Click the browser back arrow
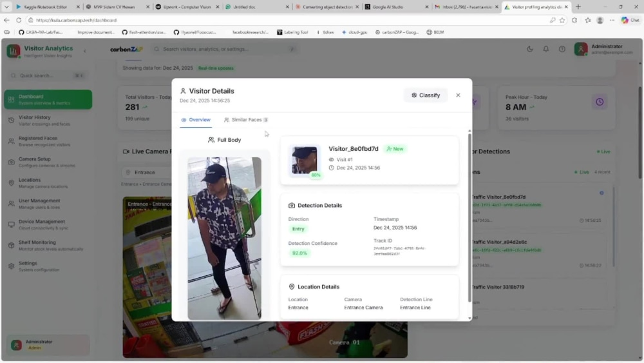The image size is (644, 363). coord(6,20)
